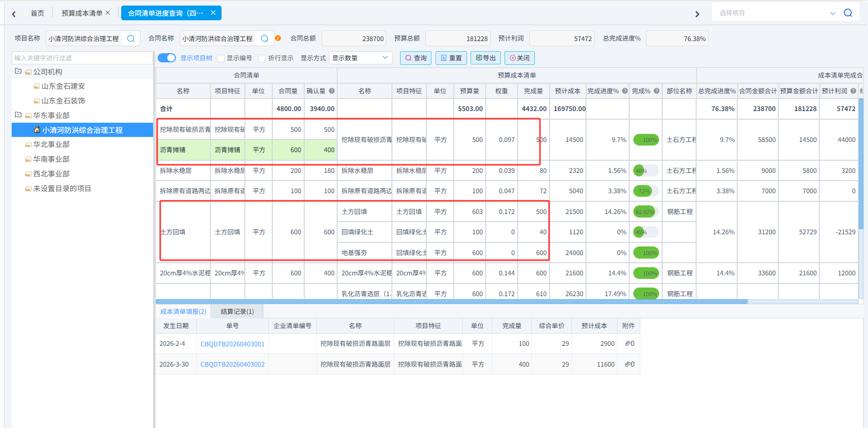868x428 pixels.
Task: Select 华北事业部 in the project tree
Action: point(51,145)
